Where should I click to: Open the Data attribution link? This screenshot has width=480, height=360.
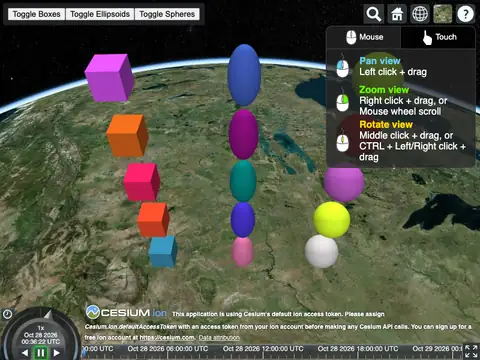click(219, 337)
